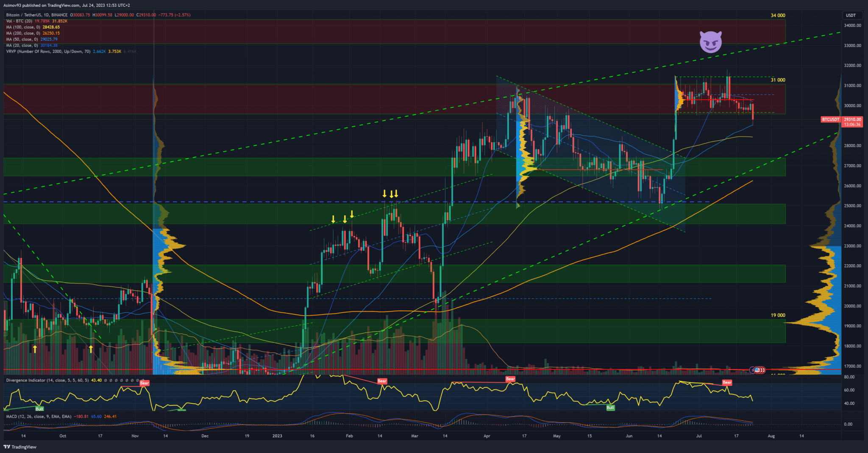Select the VRVP indicator legend
The image size is (868, 453).
click(x=48, y=51)
